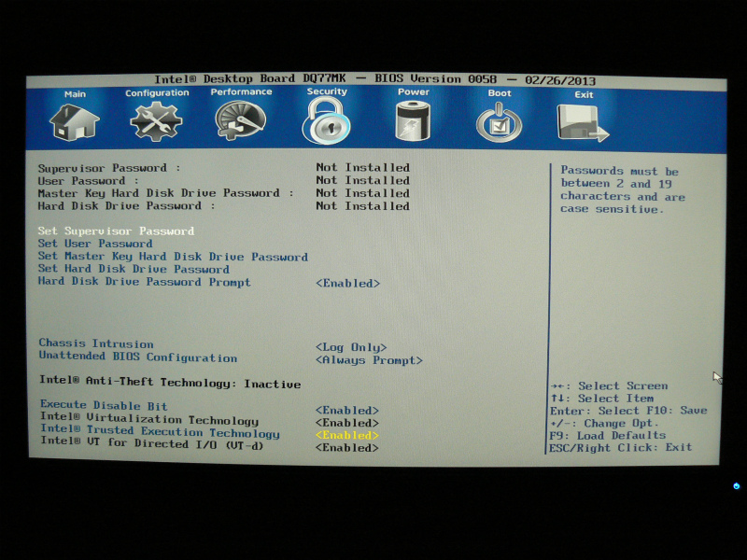This screenshot has height=560, width=747.
Task: Select Set Hard Disk Drive Password
Action: 134,269
